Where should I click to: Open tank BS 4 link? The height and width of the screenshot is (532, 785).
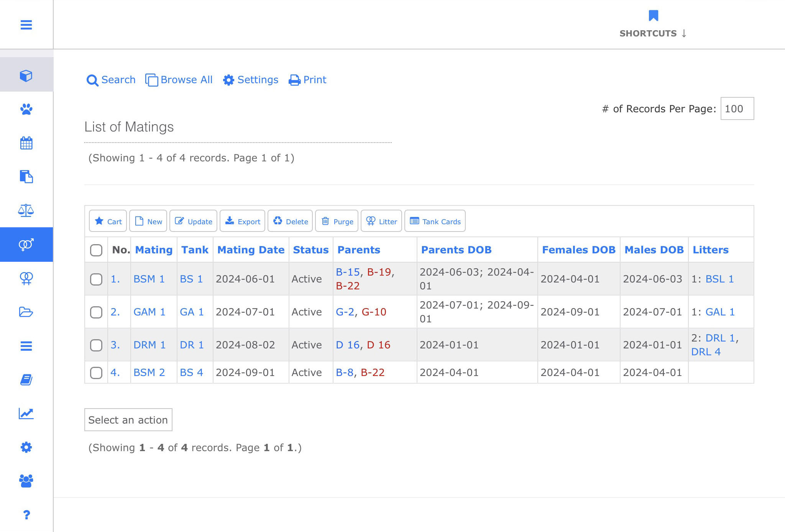[191, 373]
